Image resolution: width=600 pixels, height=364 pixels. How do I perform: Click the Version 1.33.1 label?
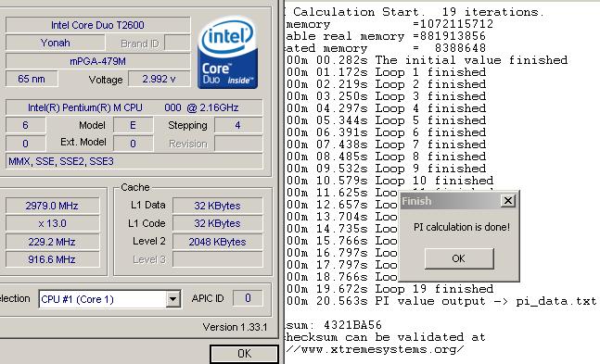235,327
